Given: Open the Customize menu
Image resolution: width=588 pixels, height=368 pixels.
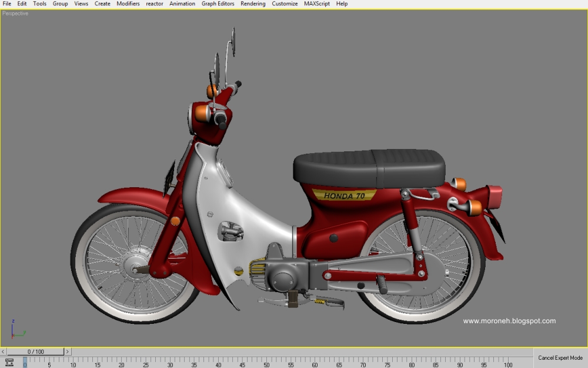Looking at the screenshot, I should click(x=285, y=4).
